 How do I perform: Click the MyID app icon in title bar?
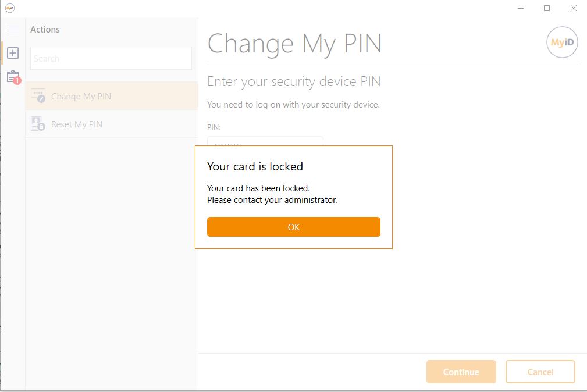10,8
